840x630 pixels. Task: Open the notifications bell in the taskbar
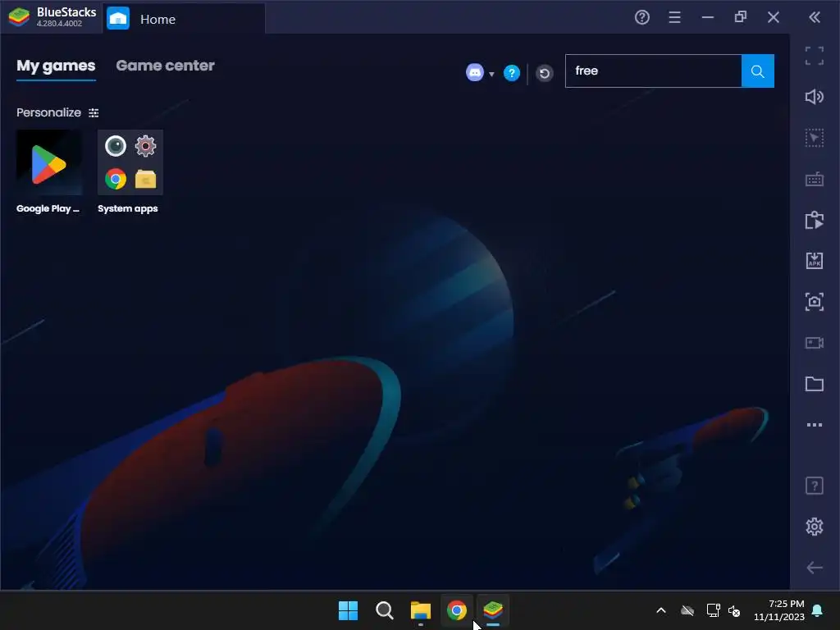coord(818,610)
